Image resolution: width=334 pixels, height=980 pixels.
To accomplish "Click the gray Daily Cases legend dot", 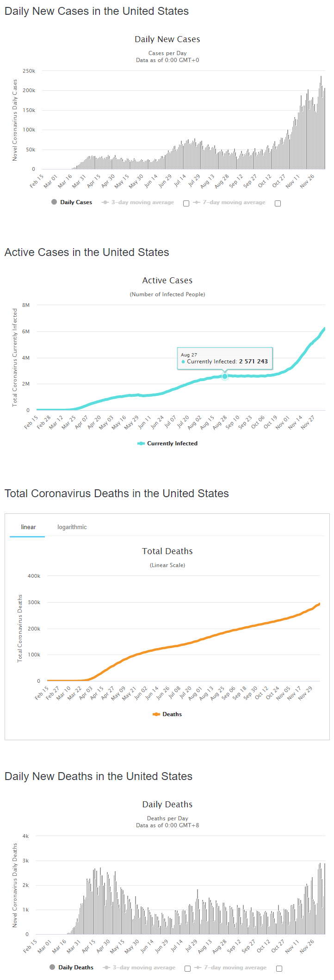I will 54,202.
